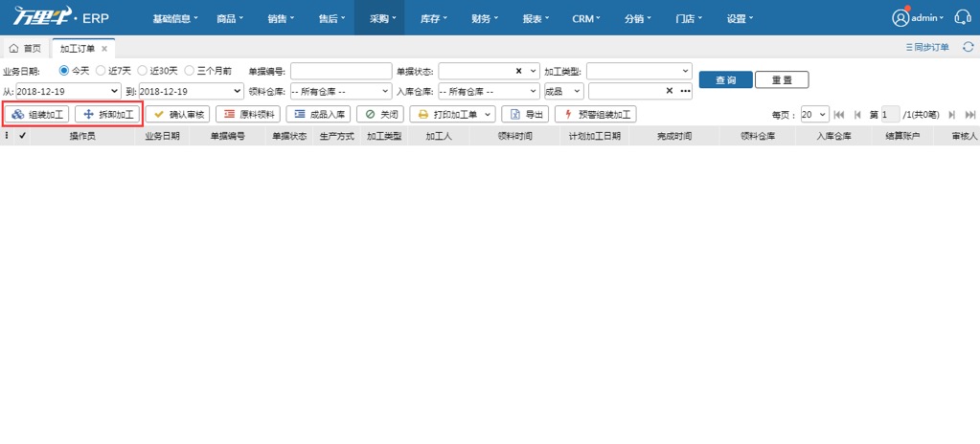Image resolution: width=980 pixels, height=444 pixels.
Task: Click the 计划加工日期 column header
Action: [x=594, y=136]
